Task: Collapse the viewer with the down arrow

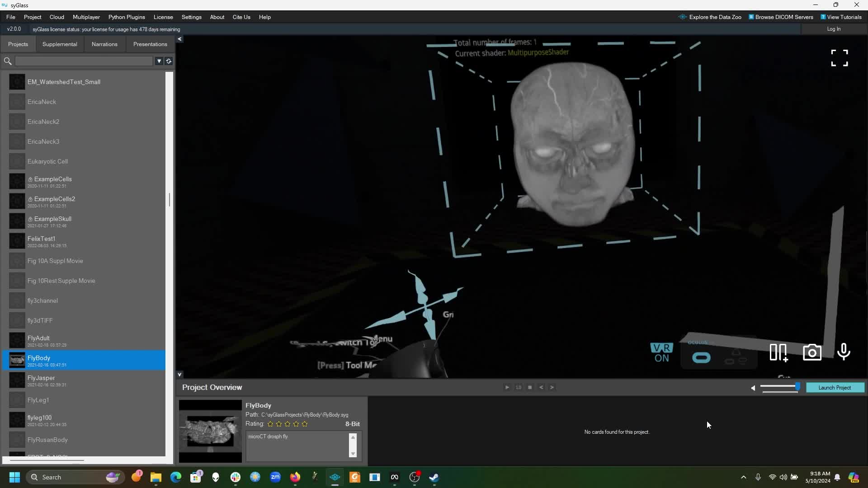Action: 179,375
